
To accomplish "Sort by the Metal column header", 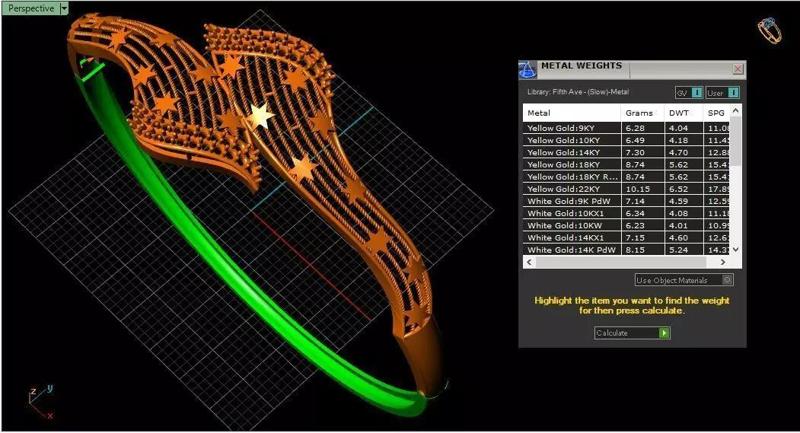I will (571, 113).
